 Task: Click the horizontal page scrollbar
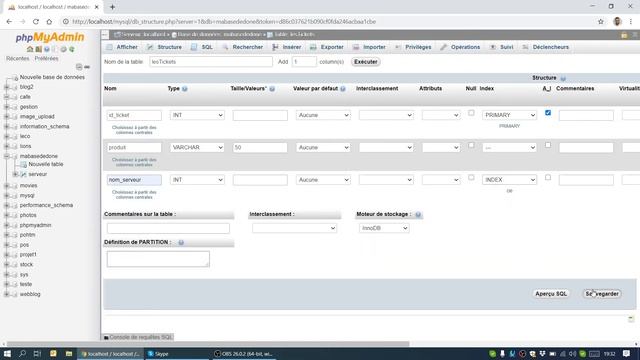[x=208, y=344]
